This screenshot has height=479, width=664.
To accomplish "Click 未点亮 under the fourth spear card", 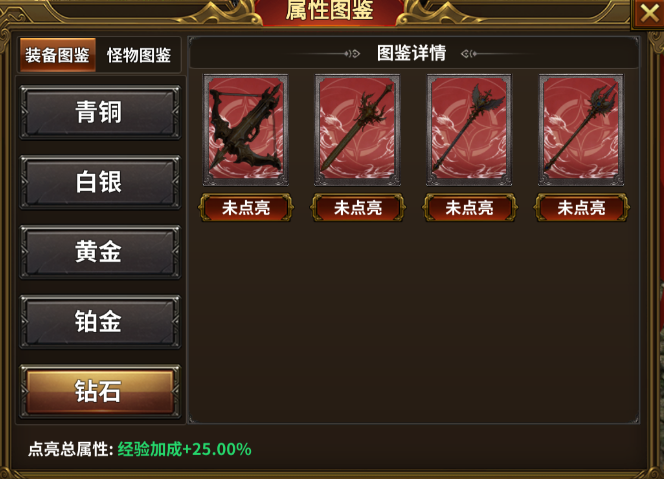I will 581,208.
